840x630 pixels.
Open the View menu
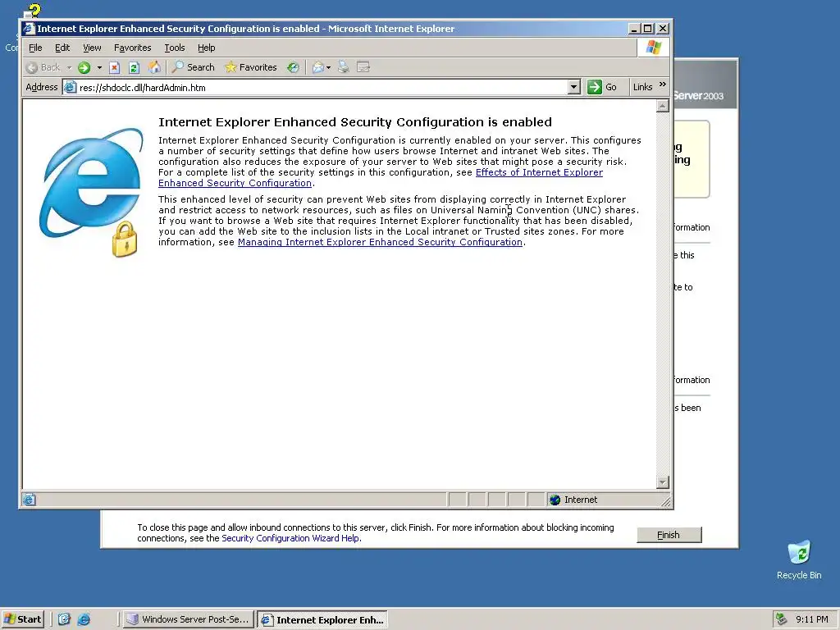(92, 48)
